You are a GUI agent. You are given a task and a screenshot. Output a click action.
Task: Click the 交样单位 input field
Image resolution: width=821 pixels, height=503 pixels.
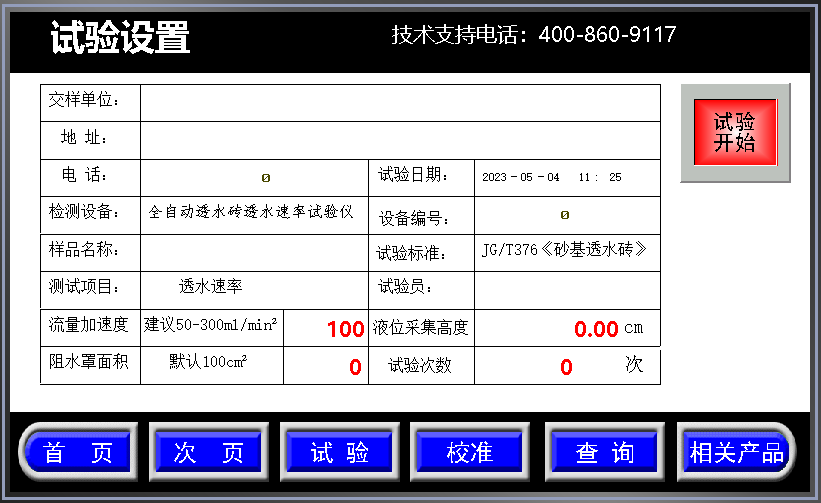[x=400, y=103]
